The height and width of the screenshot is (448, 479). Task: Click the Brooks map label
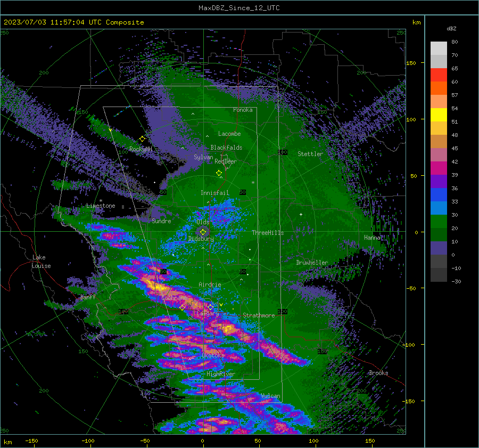(x=378, y=373)
